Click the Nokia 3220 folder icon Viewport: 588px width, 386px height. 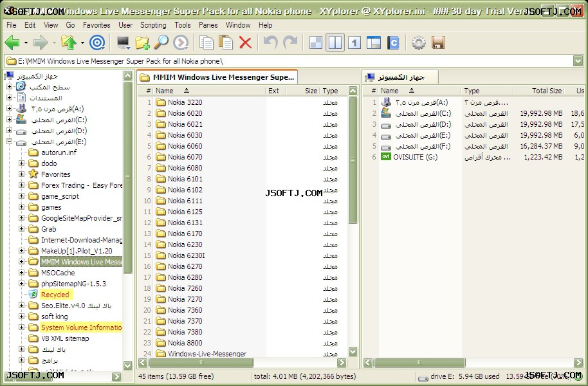tap(160, 102)
